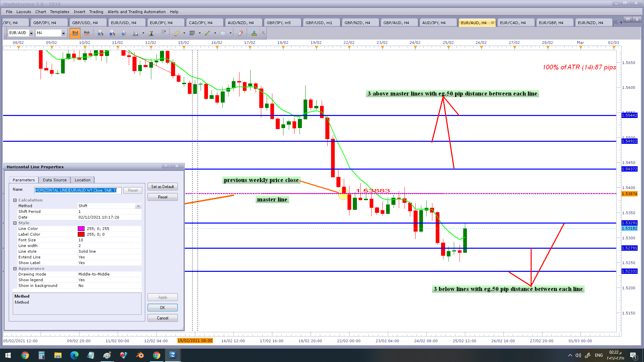Select the Show in background No value
This screenshot has height=362, width=644.
[109, 286]
